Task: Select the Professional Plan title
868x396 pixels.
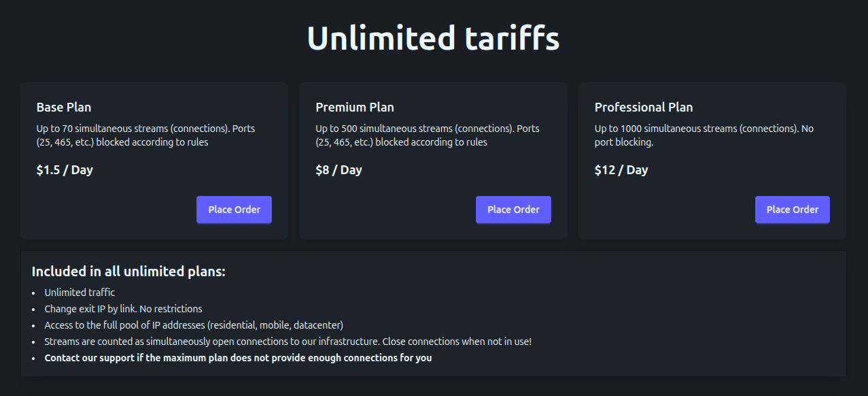Action: click(644, 108)
